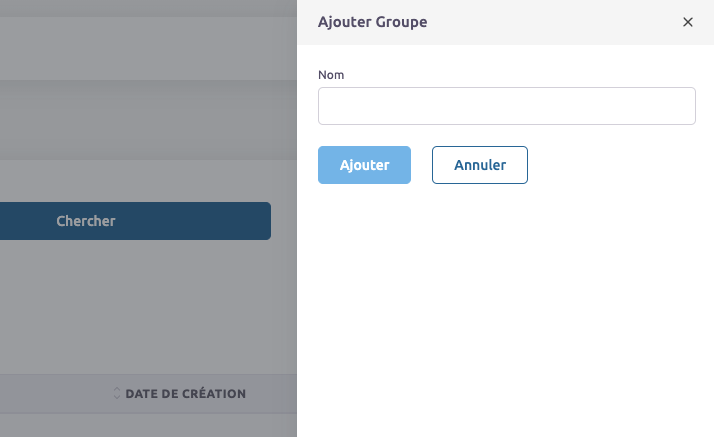
Task: Click the bottom blank area of side panel
Action: point(506,400)
